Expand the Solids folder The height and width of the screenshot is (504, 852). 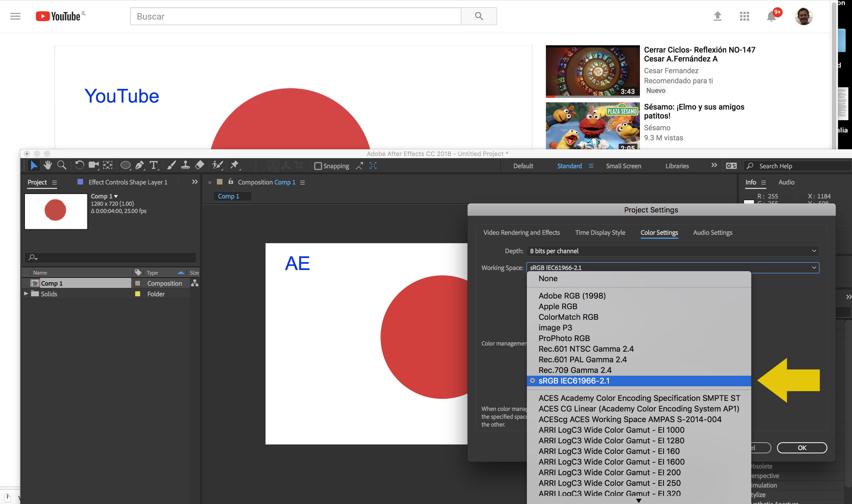[26, 294]
